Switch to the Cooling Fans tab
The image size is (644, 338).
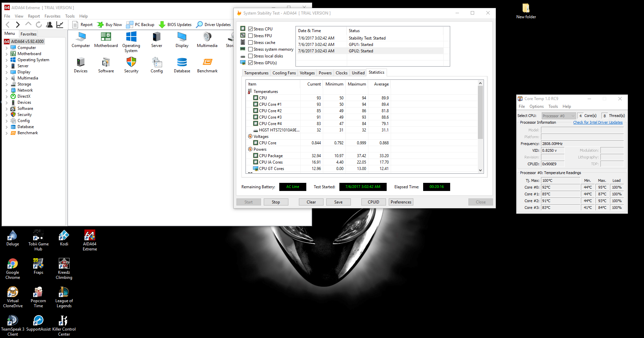[284, 73]
